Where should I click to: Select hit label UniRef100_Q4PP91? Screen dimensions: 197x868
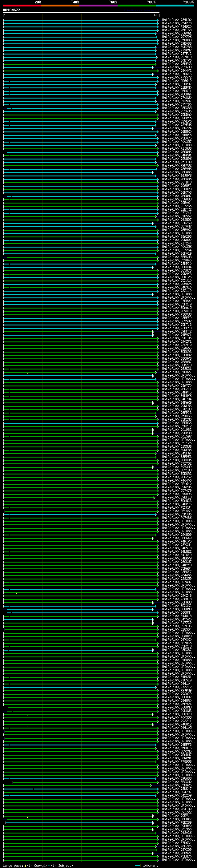(177, 155)
